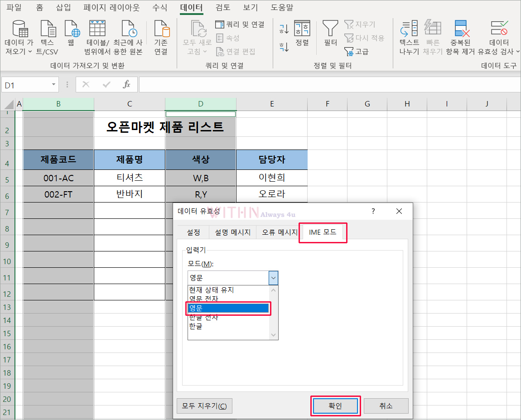Viewport: 521px width, 420px height.
Task: Expand 데이터 유효성 검사 dropdown arrow
Action: click(518, 52)
